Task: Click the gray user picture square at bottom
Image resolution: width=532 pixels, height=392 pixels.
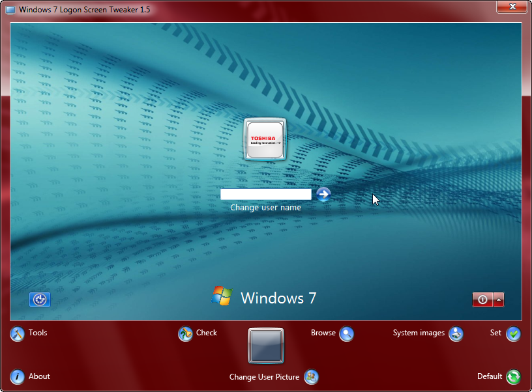Action: (265, 346)
